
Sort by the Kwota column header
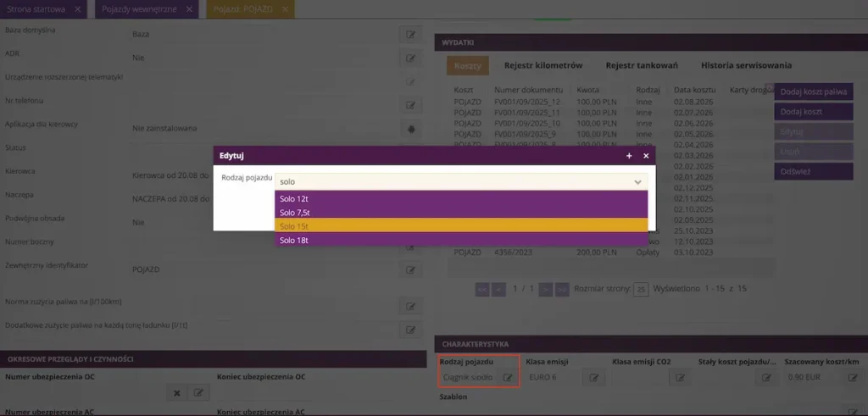coord(588,90)
